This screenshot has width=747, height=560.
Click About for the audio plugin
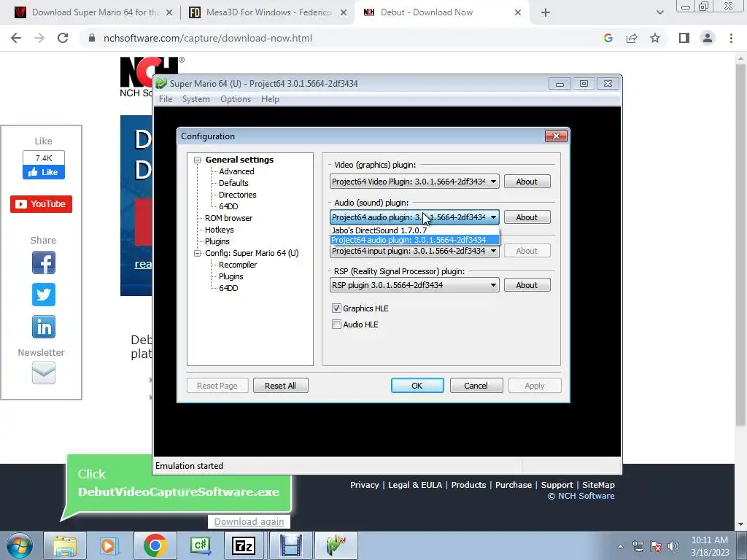pos(527,217)
